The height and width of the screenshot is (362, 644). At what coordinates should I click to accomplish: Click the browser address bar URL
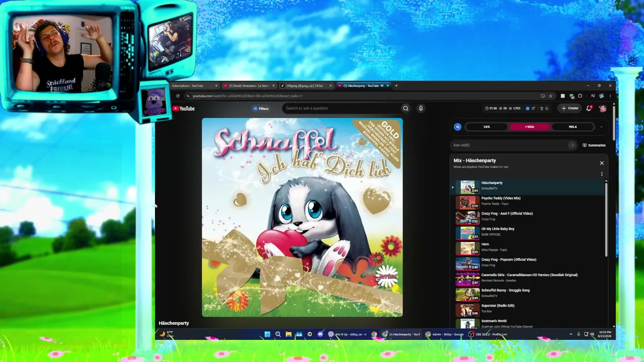click(x=247, y=96)
